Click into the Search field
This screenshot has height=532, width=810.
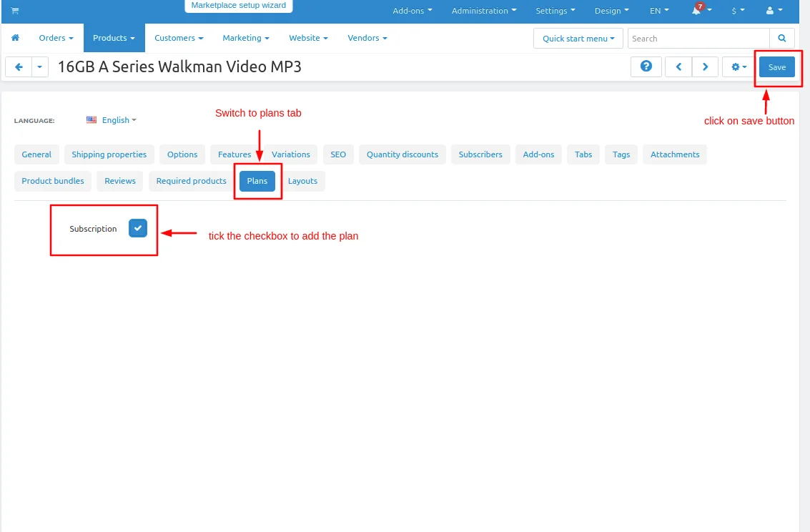698,38
